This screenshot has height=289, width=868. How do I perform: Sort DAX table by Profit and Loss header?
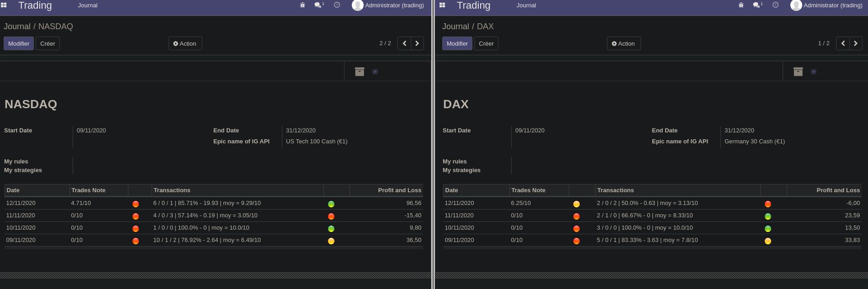824,190
